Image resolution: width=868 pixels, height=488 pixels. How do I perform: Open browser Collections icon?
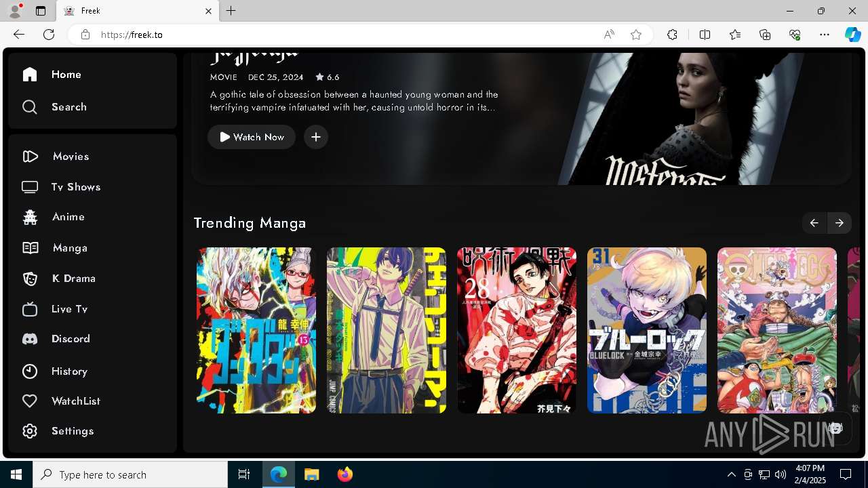click(x=765, y=35)
